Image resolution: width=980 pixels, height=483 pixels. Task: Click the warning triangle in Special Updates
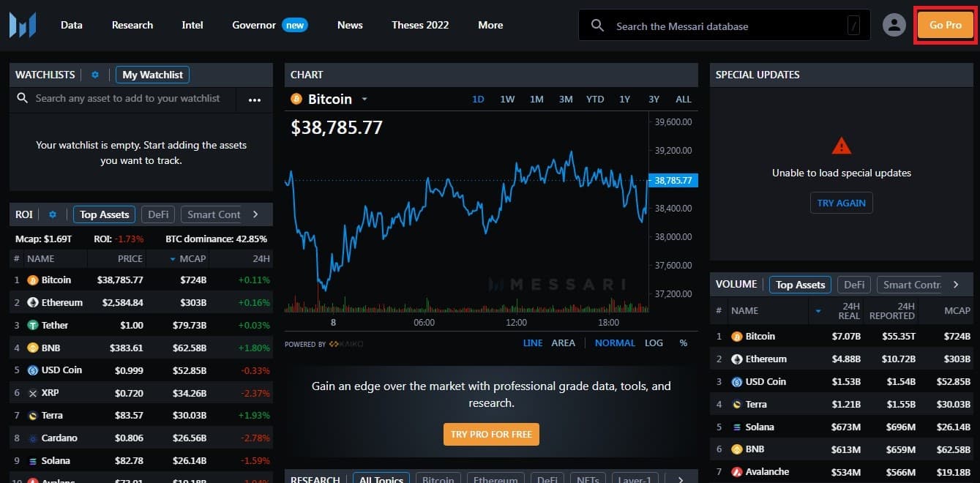click(x=842, y=146)
